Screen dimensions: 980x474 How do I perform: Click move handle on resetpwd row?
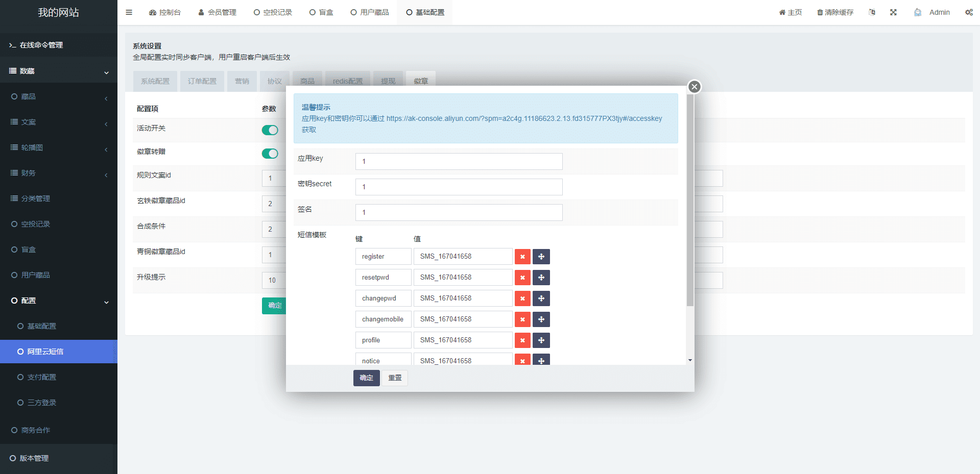pos(541,278)
